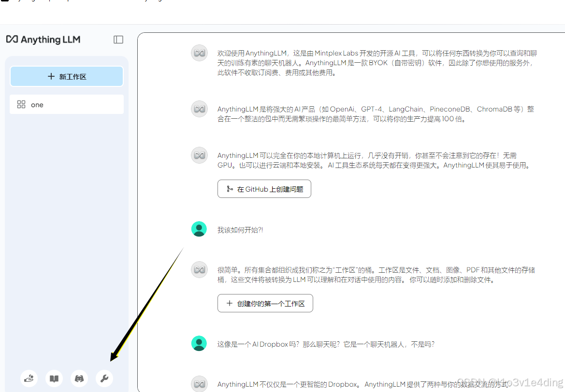Open the 'one' workspace

[67, 104]
